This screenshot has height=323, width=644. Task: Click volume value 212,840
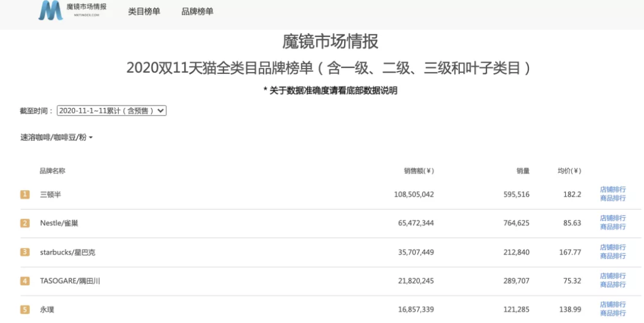(516, 252)
